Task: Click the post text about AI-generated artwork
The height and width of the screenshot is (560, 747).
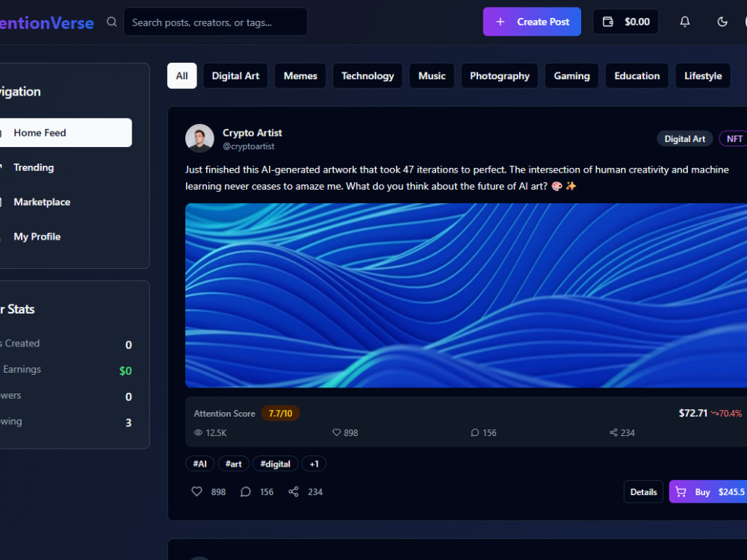Action: (x=457, y=178)
